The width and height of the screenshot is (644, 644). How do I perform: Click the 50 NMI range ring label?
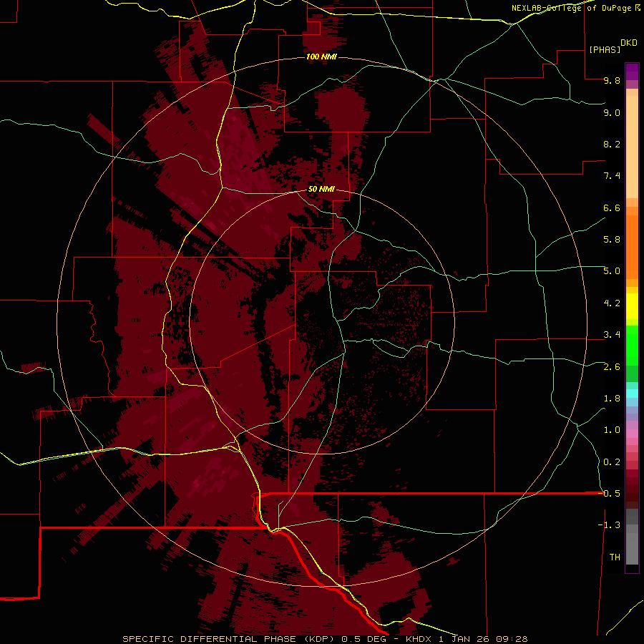321,190
